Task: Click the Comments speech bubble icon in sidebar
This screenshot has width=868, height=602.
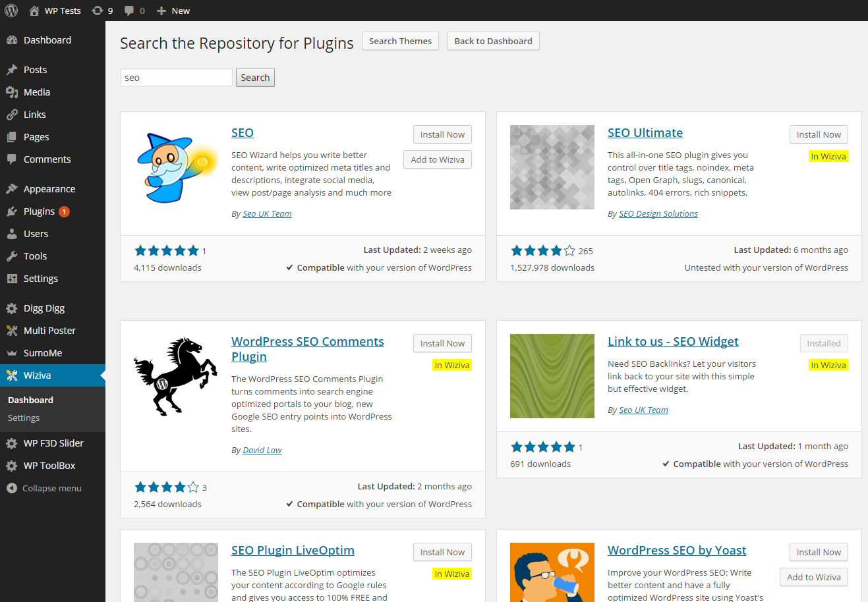Action: point(12,159)
